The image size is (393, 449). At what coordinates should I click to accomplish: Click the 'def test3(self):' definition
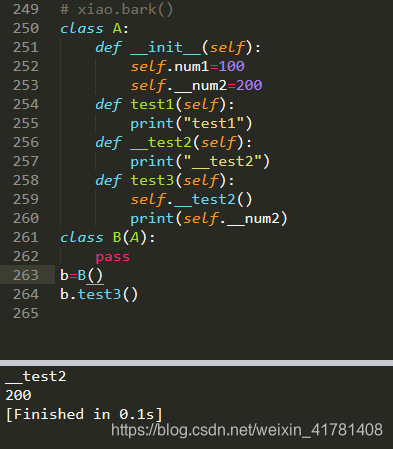[165, 180]
